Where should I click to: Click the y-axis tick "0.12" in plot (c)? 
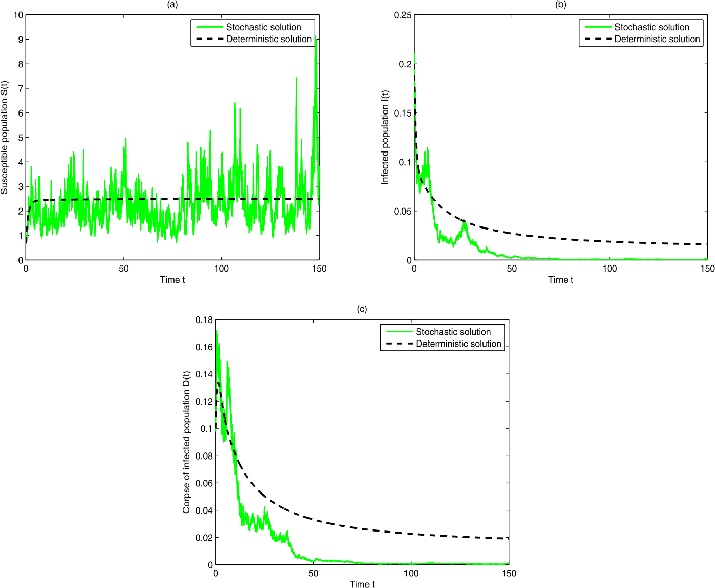(204, 402)
